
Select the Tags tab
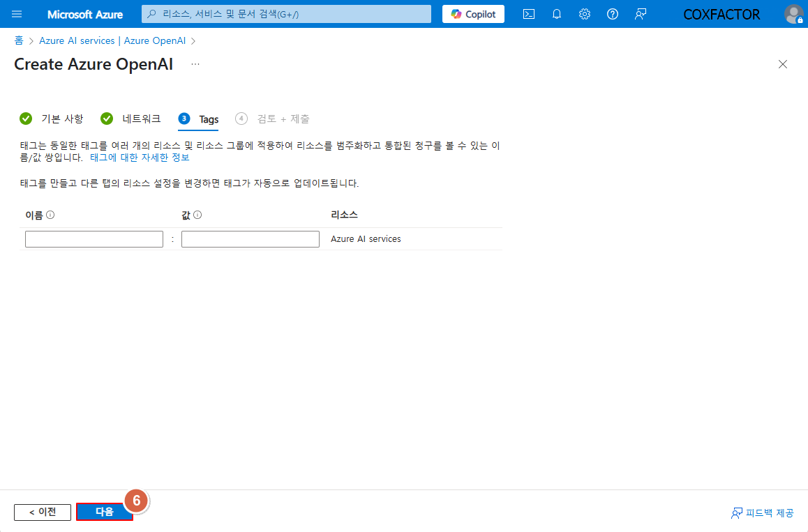pos(198,119)
